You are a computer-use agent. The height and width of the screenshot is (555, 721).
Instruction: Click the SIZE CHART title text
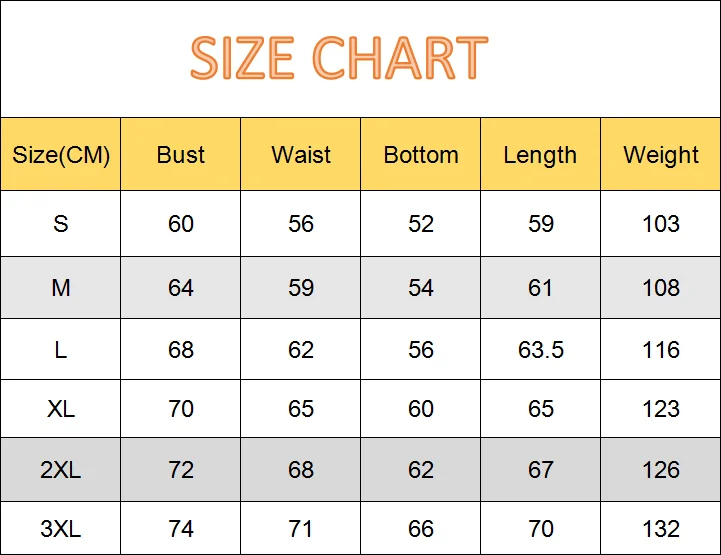click(339, 58)
